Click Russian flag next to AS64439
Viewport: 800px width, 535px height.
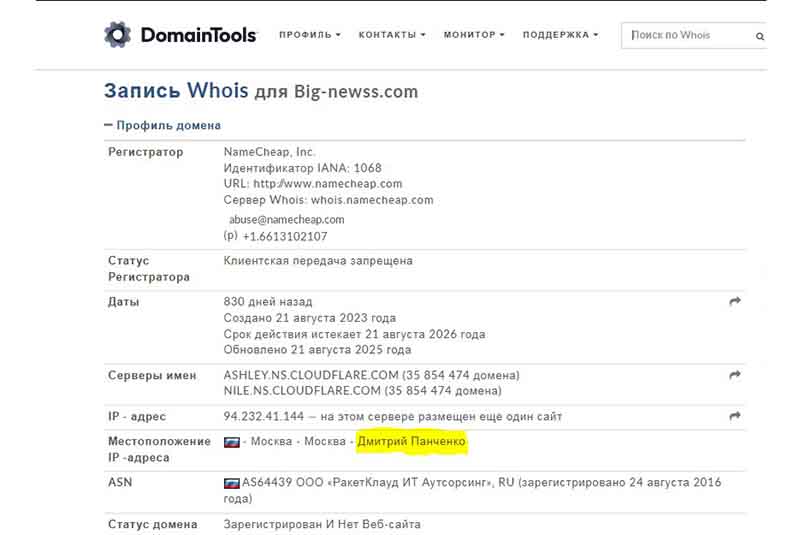[x=232, y=482]
